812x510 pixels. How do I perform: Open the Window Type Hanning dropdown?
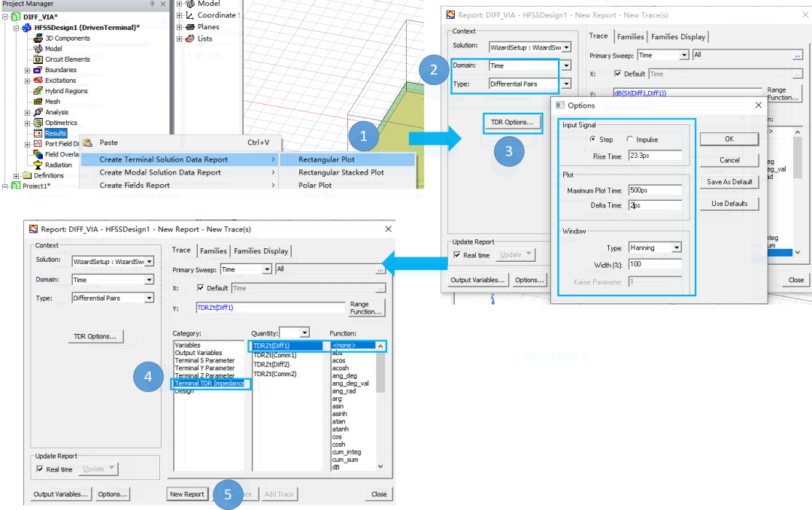(677, 247)
